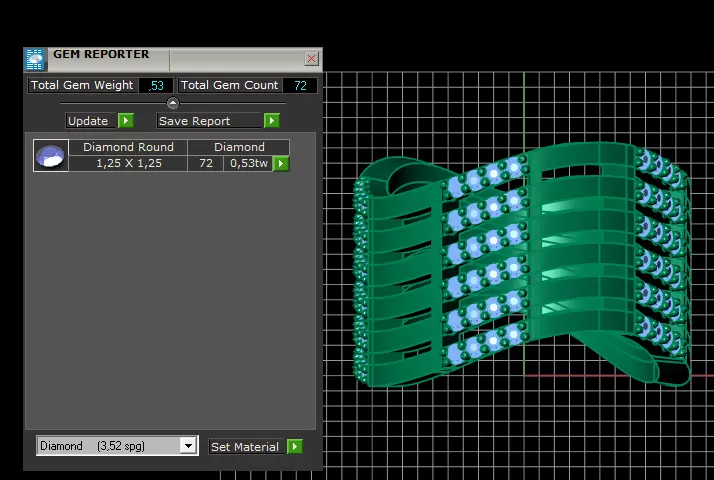The width and height of the screenshot is (714, 480).
Task: Click the 'Diamond Round' cell
Action: point(128,147)
